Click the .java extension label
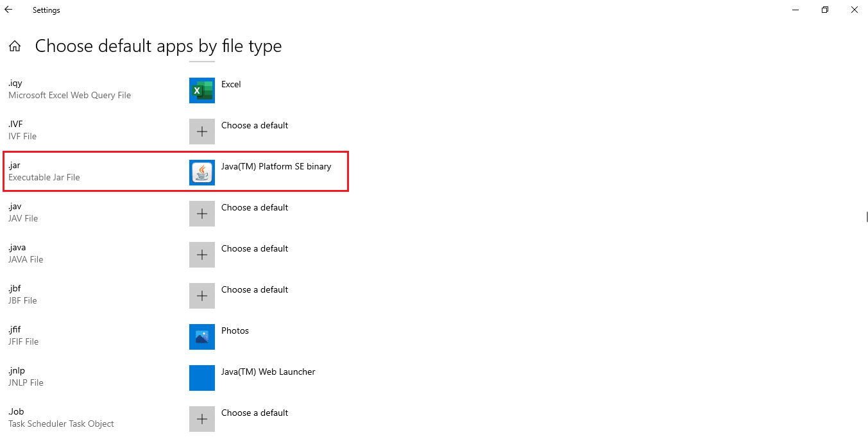Screen dimensions: 868x437 pos(17,248)
